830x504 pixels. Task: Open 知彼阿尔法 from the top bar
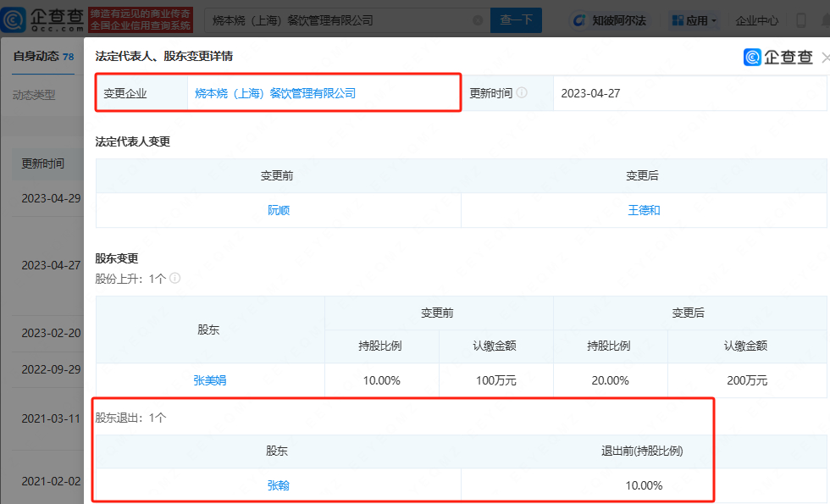click(x=610, y=20)
